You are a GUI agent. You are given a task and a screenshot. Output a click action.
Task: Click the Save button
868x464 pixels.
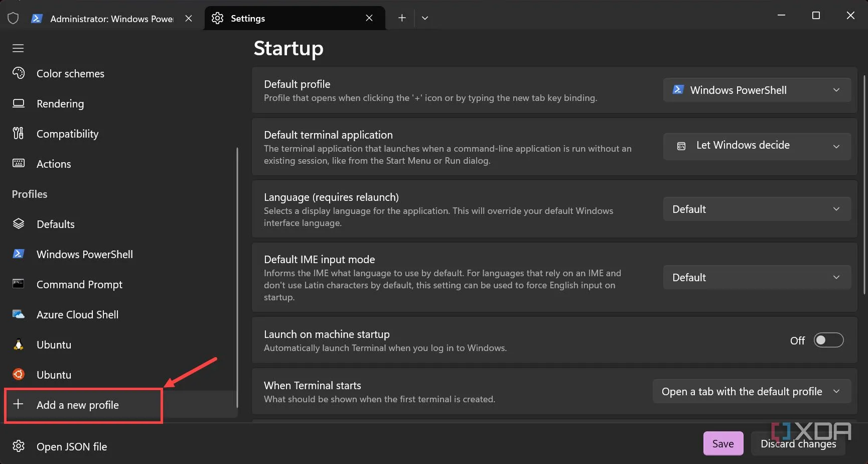coord(722,443)
